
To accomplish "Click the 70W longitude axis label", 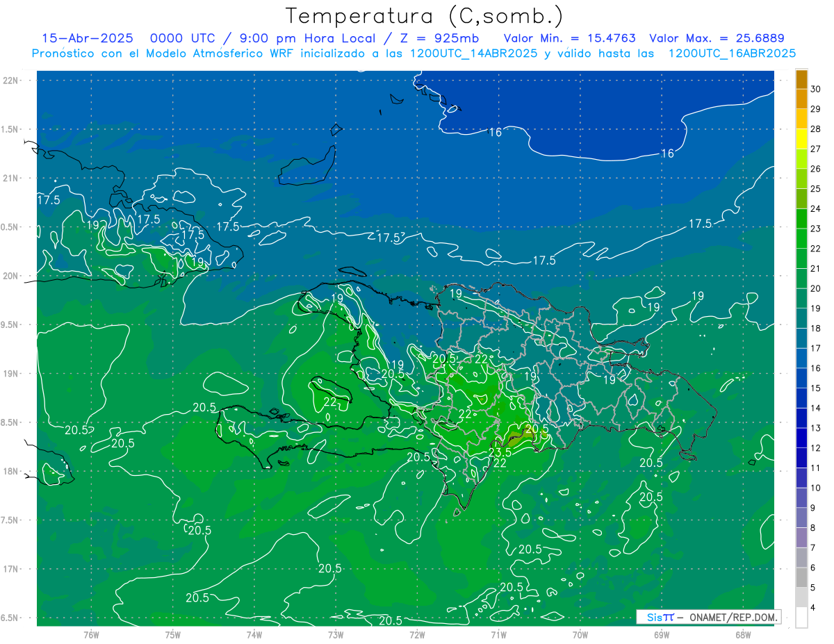I will point(580,634).
